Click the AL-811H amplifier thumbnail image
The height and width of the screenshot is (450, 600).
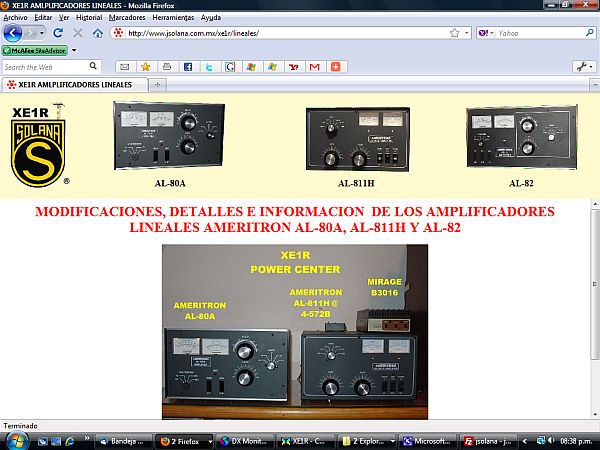point(355,139)
